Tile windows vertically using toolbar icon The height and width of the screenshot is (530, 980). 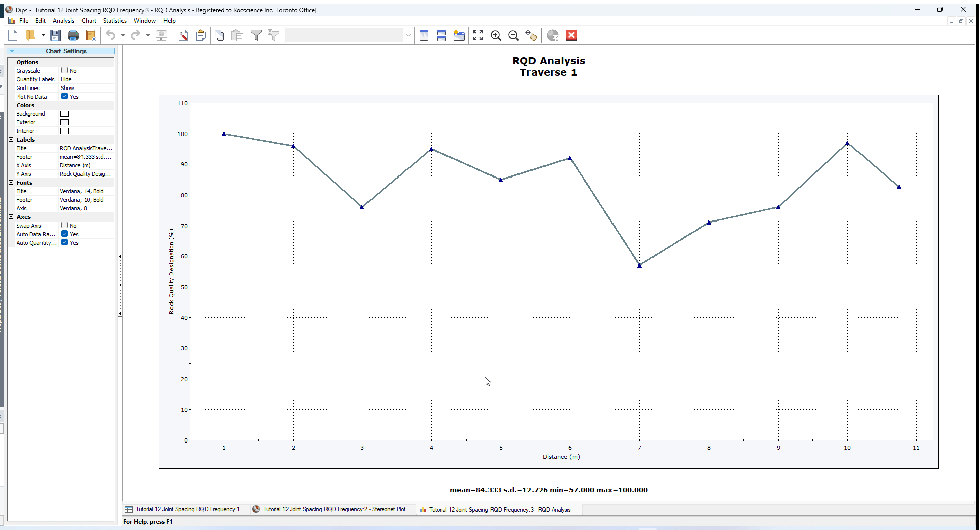(424, 35)
